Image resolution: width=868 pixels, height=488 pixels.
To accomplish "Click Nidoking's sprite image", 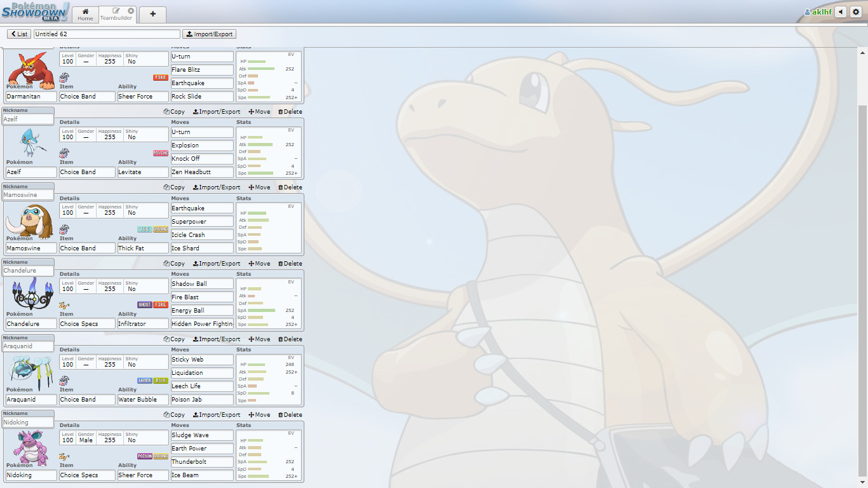I will (29, 447).
